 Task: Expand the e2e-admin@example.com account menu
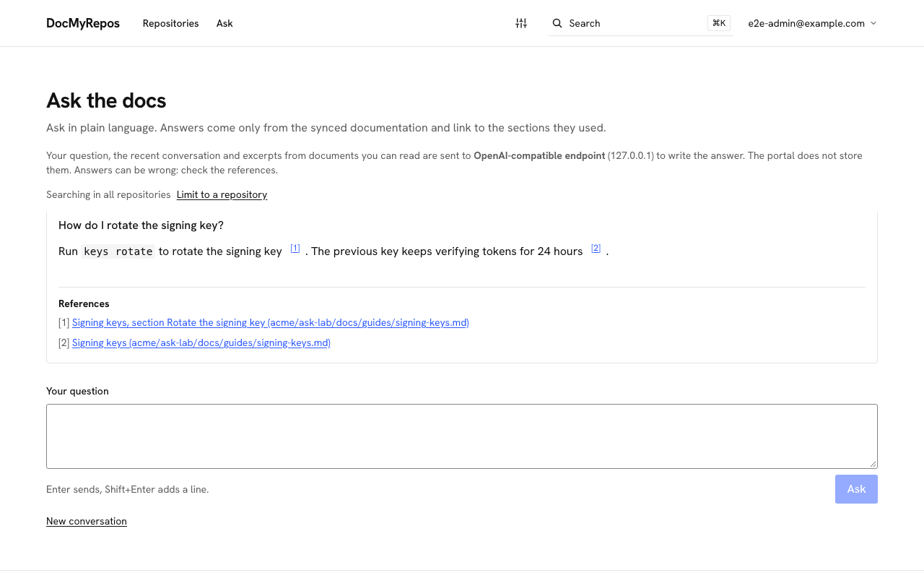point(813,23)
